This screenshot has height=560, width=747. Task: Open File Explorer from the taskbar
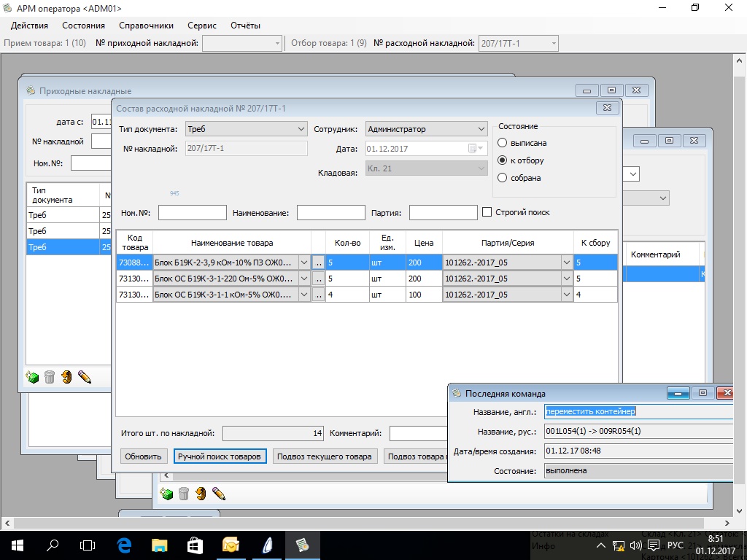point(160,545)
